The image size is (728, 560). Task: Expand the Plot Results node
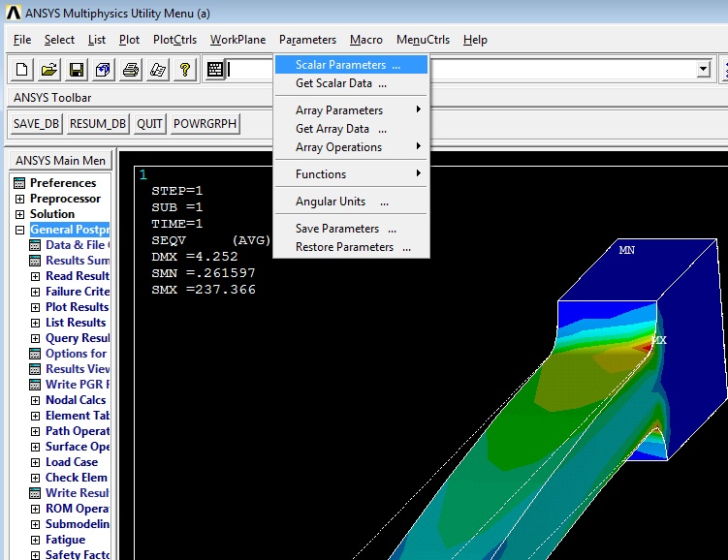pyautogui.click(x=35, y=307)
